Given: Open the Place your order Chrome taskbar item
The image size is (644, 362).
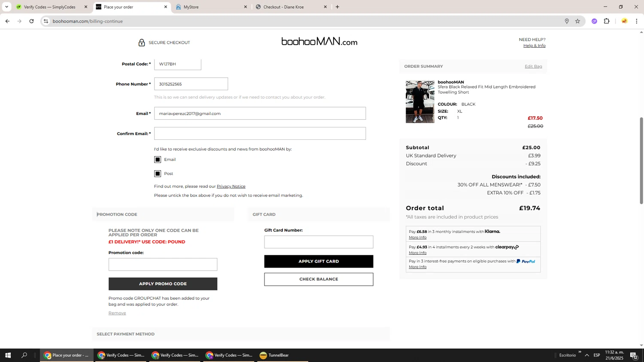Looking at the screenshot, I should point(67,355).
